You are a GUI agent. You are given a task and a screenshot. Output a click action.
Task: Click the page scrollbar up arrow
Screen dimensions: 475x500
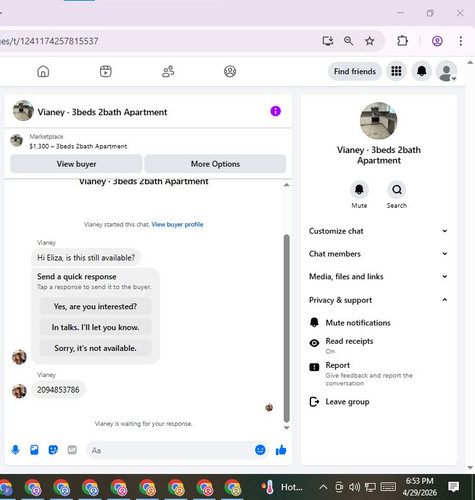[x=470, y=63]
